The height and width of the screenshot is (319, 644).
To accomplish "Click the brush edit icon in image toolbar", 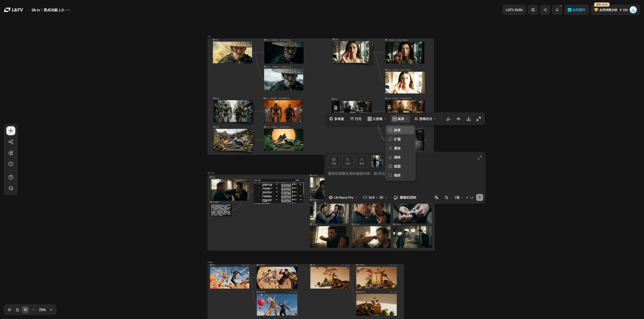I will 448,119.
